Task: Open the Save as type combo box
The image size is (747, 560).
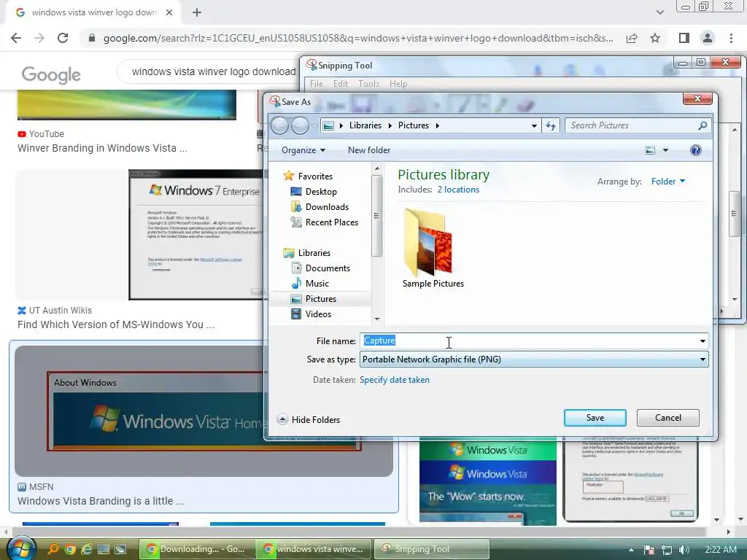Action: (x=534, y=359)
